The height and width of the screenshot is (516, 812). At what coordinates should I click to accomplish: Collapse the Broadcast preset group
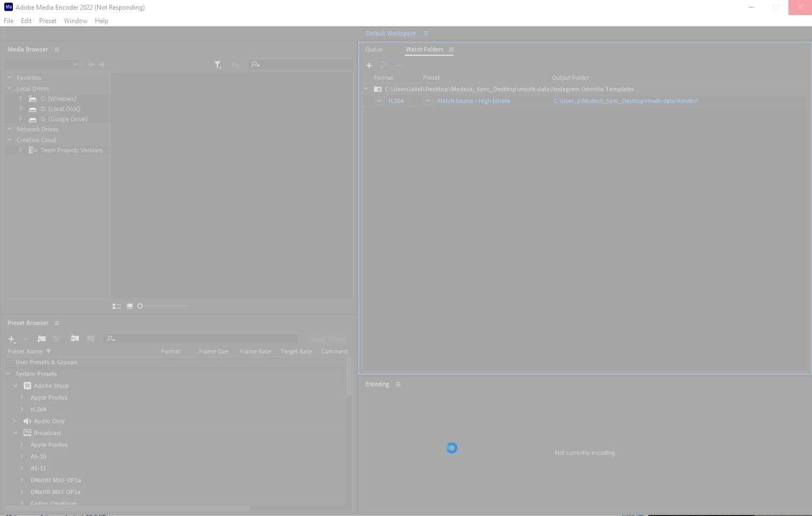[16, 433]
